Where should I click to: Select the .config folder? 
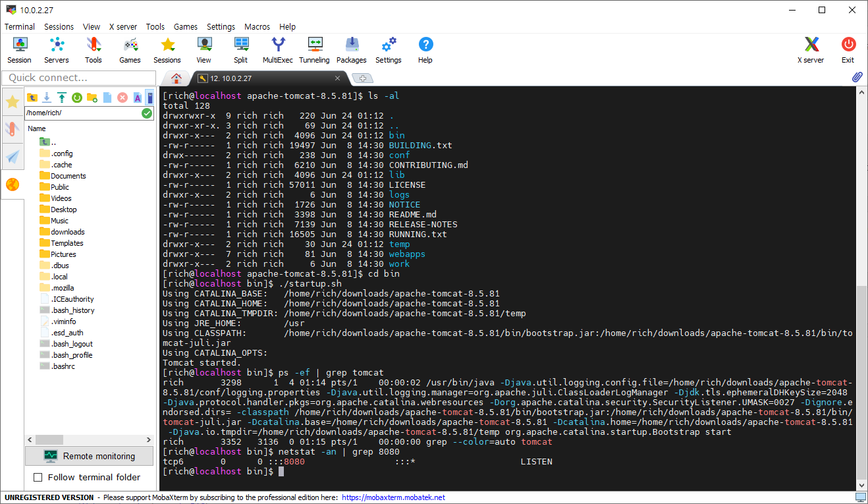point(56,154)
